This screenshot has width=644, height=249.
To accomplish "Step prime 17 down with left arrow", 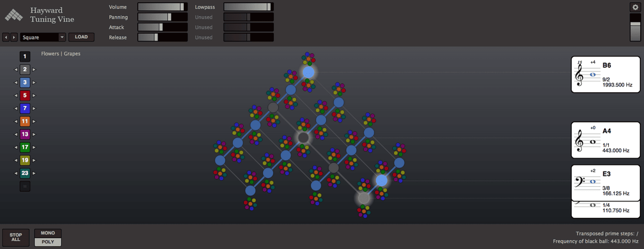I will tap(16, 147).
